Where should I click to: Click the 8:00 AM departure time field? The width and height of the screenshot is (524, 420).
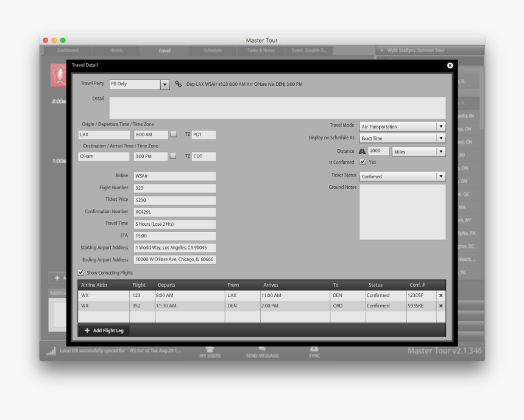(151, 135)
